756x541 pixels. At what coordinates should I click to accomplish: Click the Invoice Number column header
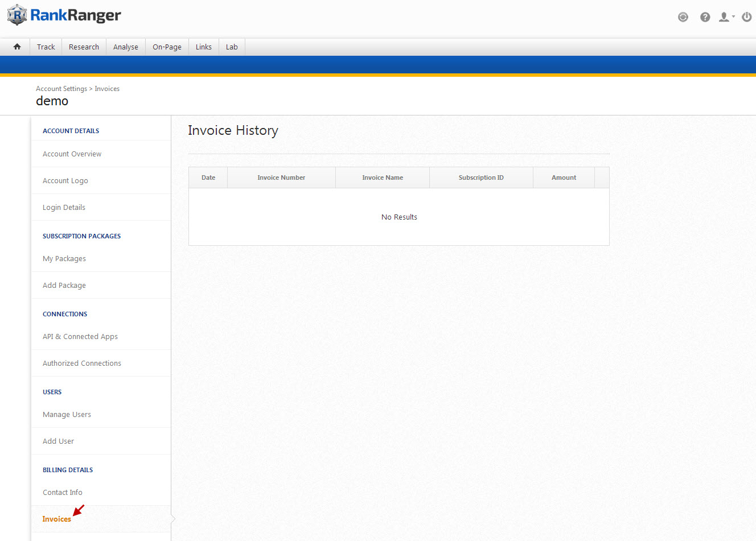pyautogui.click(x=281, y=177)
